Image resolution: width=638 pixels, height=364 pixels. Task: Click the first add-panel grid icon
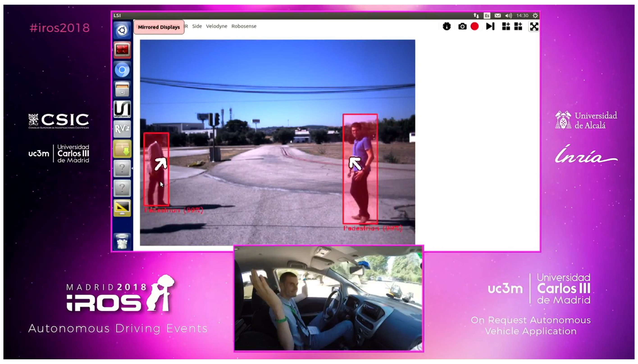[x=506, y=26]
